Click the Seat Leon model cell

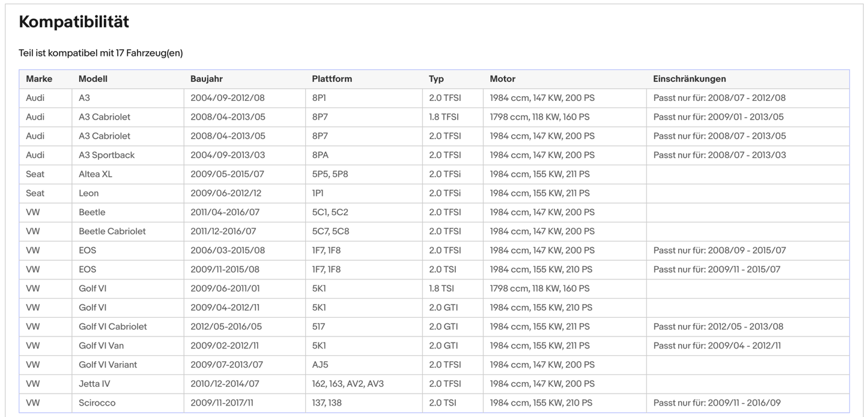[88, 193]
